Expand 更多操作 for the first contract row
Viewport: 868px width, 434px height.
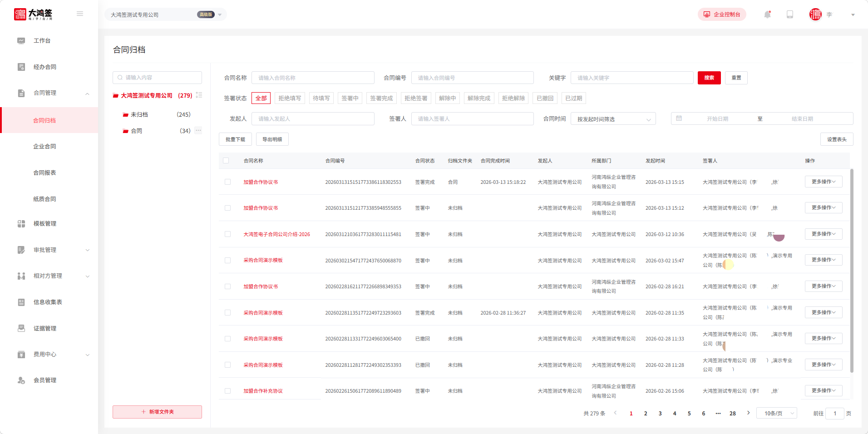[824, 182]
